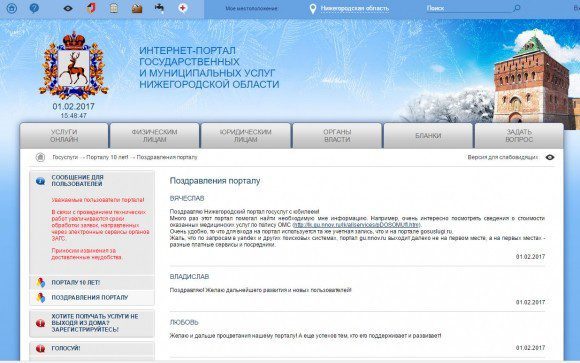
Task: Open the ГОЛОСУЙ! sidebar item
Action: 65,348
